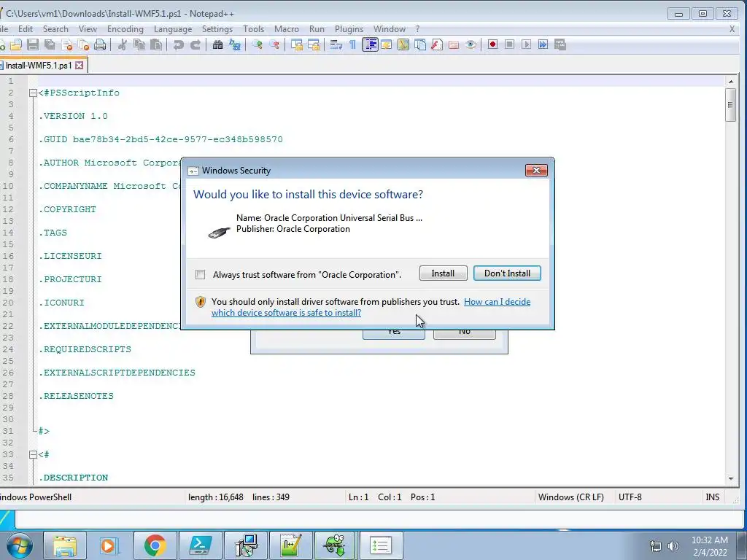Click the Install button
This screenshot has height=560, width=747.
click(443, 273)
